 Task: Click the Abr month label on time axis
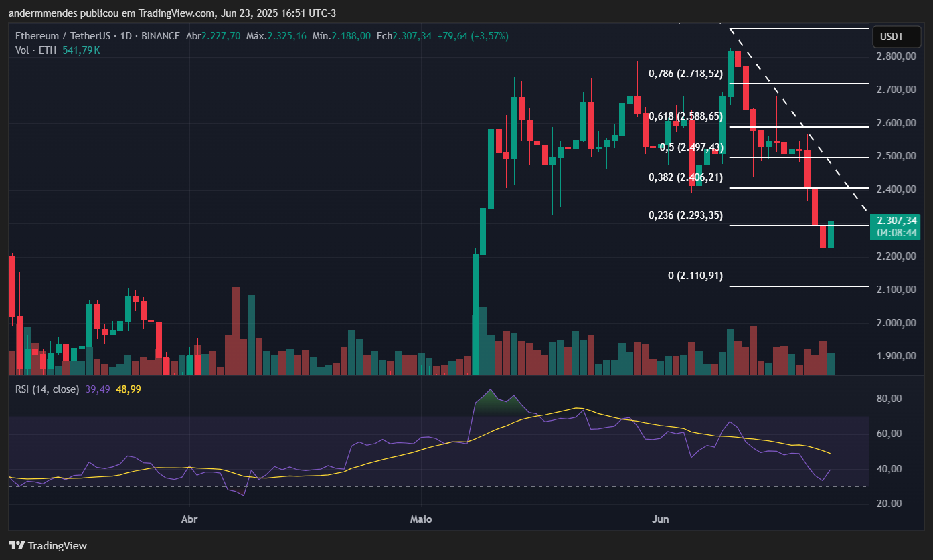pos(190,519)
